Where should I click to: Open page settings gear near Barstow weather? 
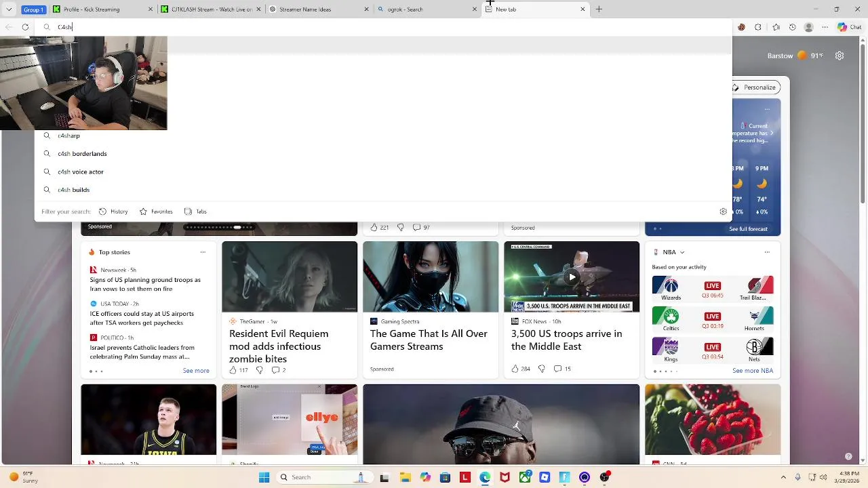pyautogui.click(x=840, y=56)
